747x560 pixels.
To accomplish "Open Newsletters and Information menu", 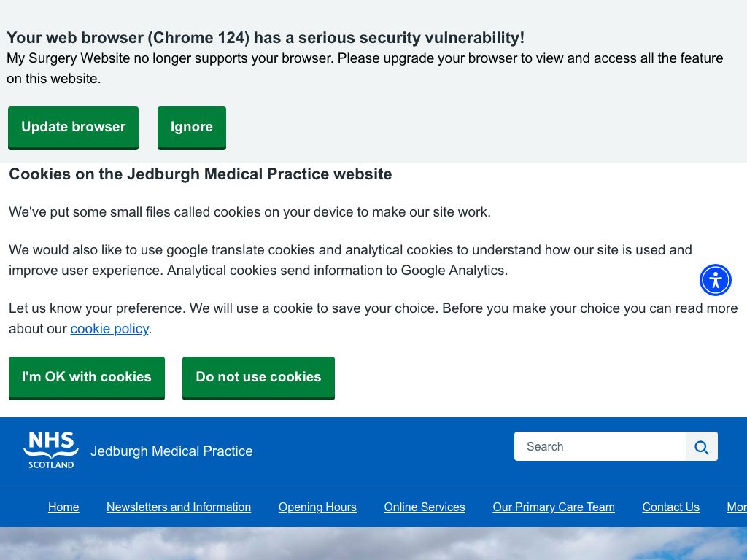I will (179, 507).
